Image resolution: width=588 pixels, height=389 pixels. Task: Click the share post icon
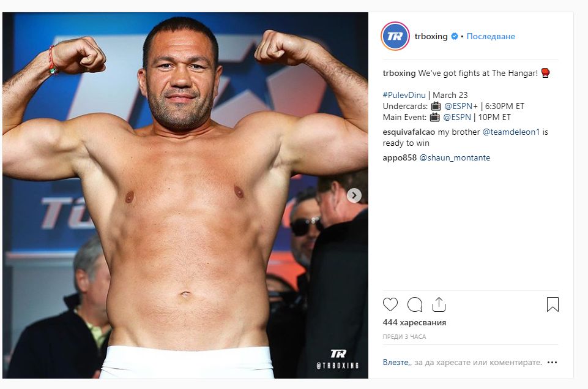click(438, 304)
